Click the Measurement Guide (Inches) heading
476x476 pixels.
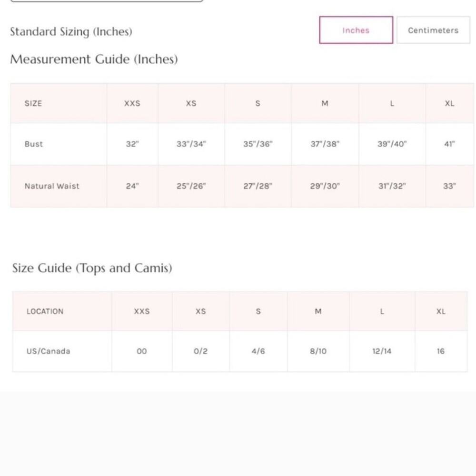point(94,59)
